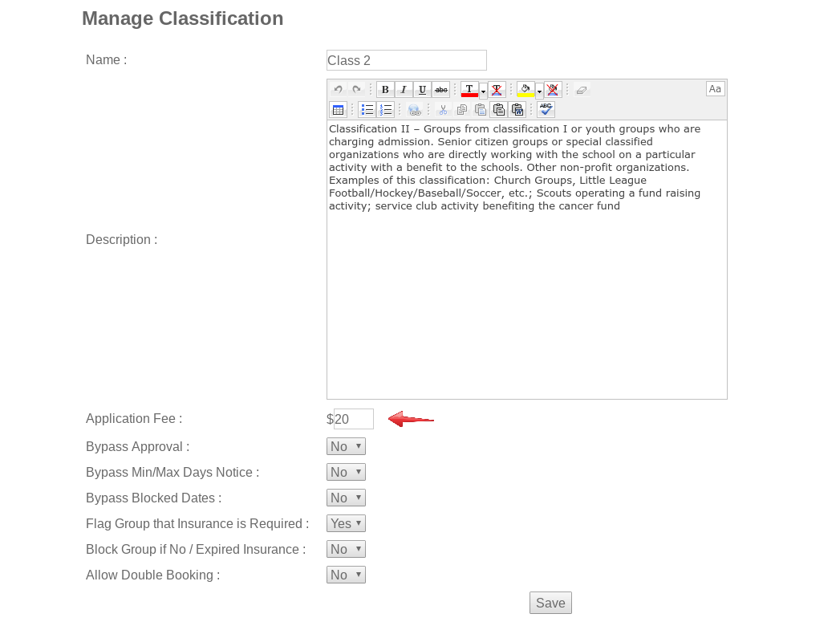Apply a numbered list to the text
Screen dimensions: 840x626
click(x=385, y=109)
